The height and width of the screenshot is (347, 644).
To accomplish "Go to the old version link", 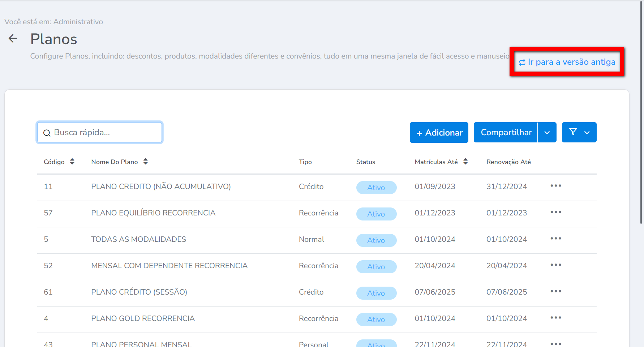I will pos(567,62).
